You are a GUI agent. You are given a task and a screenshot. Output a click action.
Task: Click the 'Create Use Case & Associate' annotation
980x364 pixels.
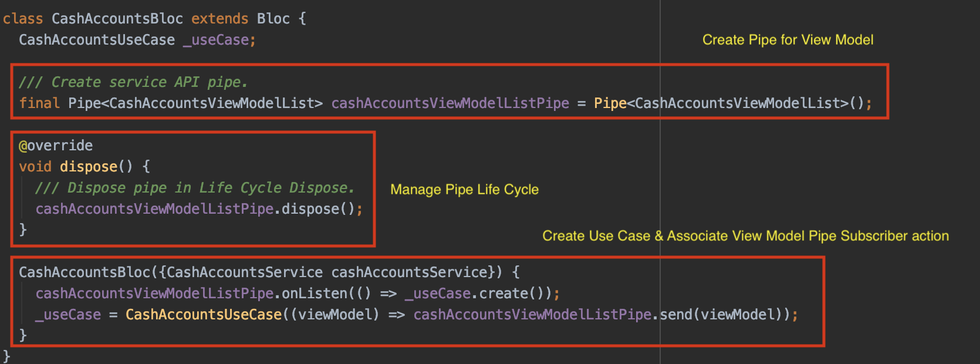point(745,236)
